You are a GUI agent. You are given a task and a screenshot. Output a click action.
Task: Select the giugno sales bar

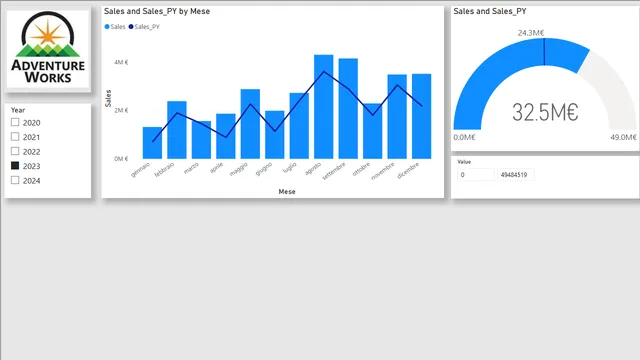tap(275, 135)
